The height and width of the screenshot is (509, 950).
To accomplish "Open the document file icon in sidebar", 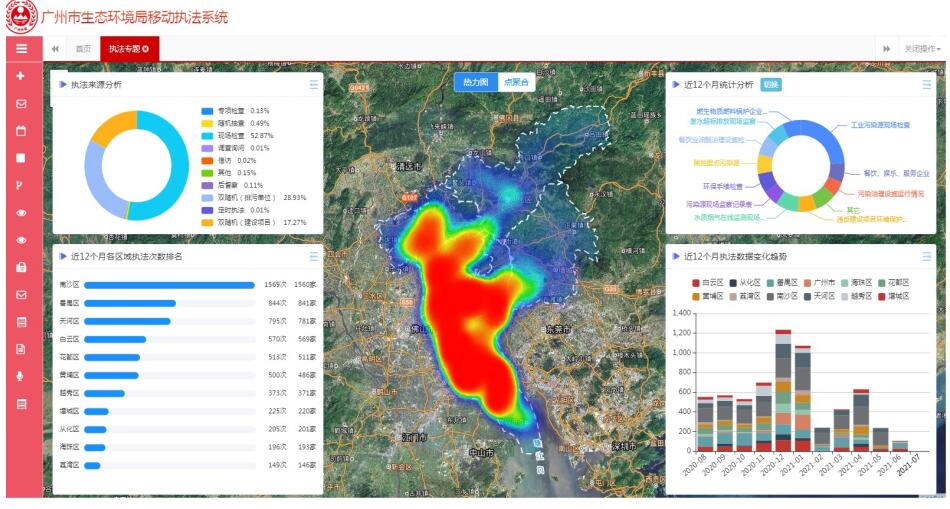I will click(x=21, y=349).
